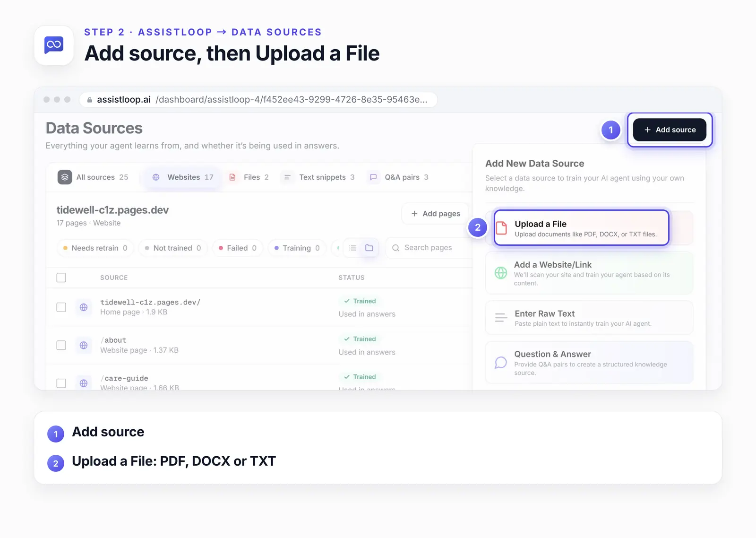The width and height of the screenshot is (756, 538).
Task: Check the tidewell-c1z.pages.dev/ row checkbox
Action: tap(61, 307)
